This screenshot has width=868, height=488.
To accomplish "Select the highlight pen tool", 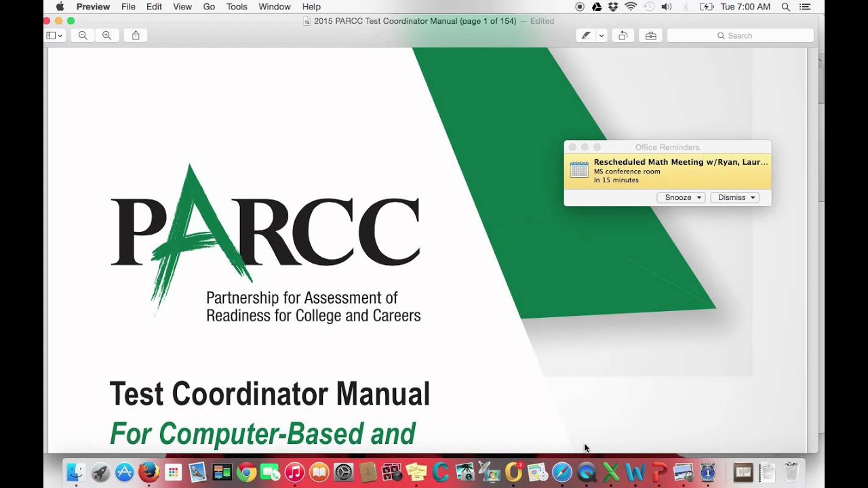I will click(x=586, y=35).
